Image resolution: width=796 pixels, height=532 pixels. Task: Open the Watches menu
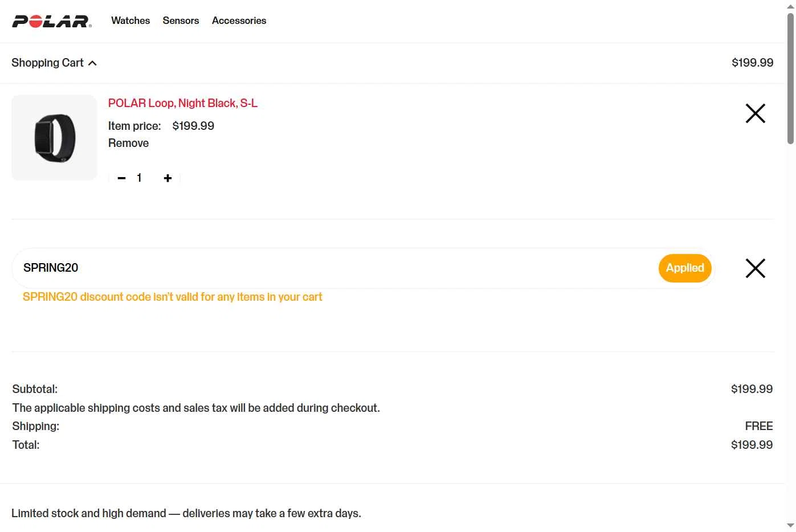click(130, 21)
